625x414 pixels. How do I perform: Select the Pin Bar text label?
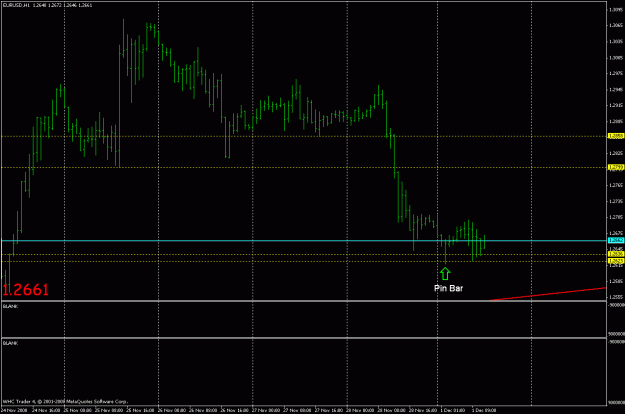[448, 288]
